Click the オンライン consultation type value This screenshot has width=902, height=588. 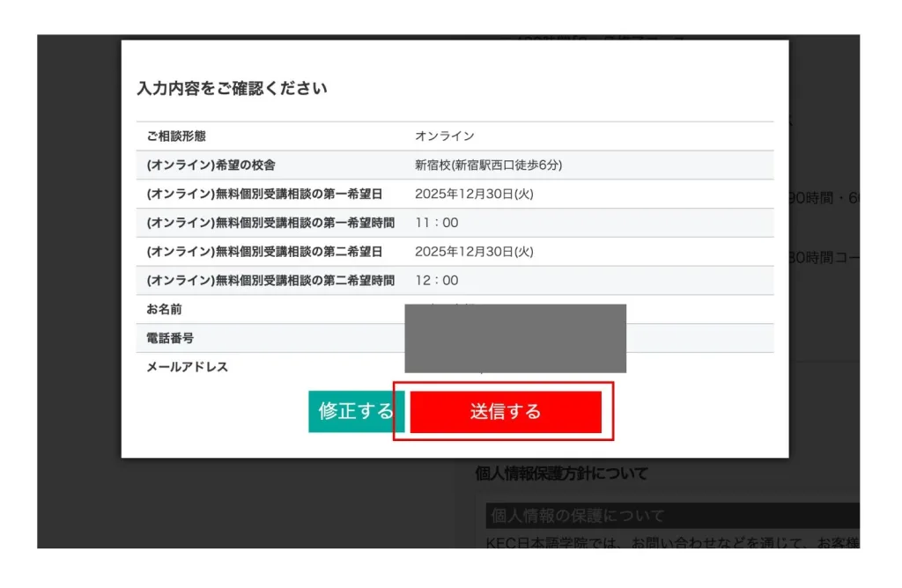(445, 136)
